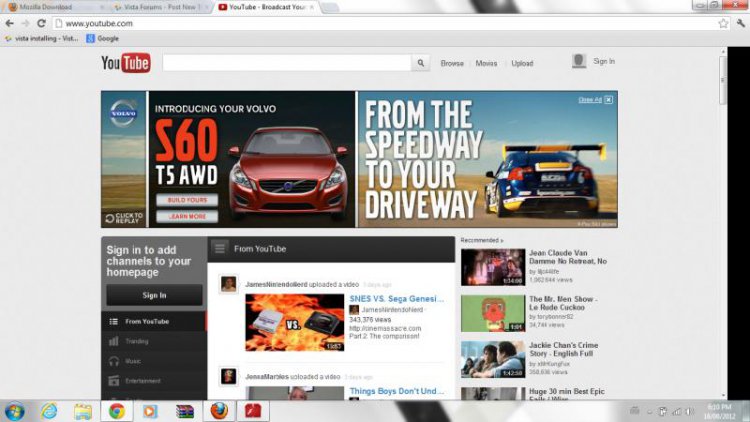Viewport: 750px width, 422px height.
Task: Open the SNES vs. Sega Genesis thumbnail
Action: coord(295,322)
